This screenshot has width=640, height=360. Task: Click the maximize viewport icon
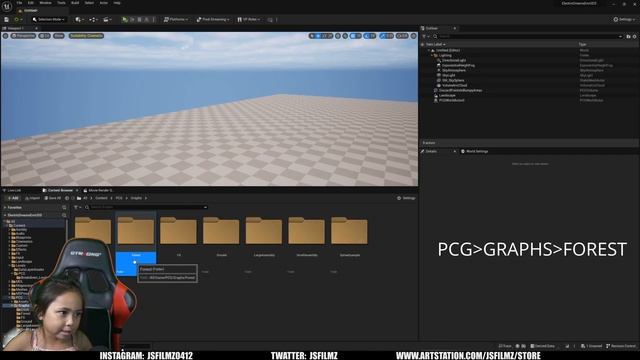413,36
